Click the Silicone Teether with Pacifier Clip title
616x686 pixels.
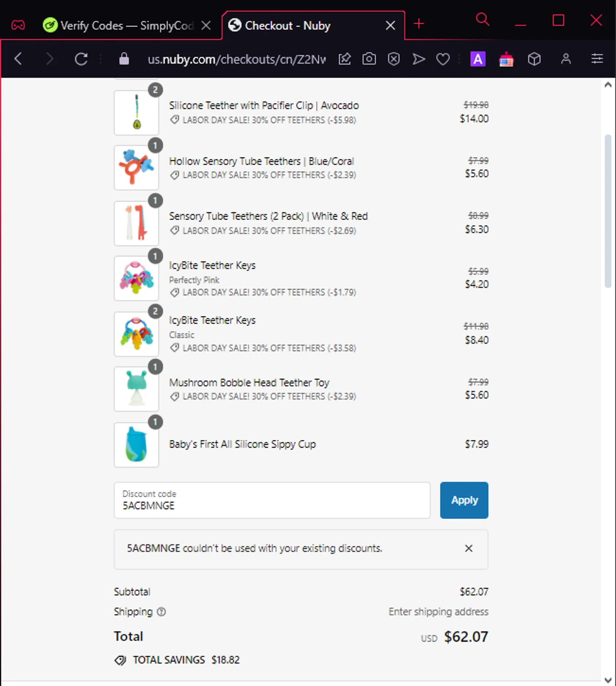pyautogui.click(x=264, y=106)
